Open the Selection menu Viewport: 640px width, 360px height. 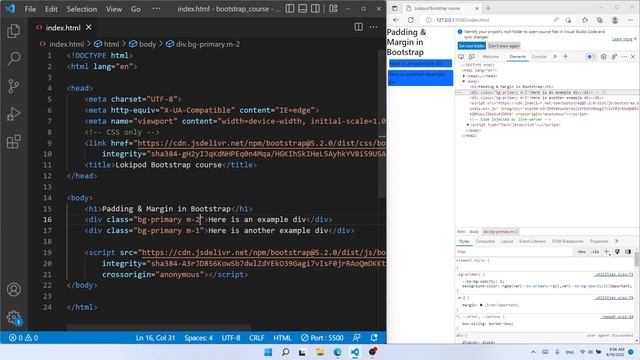click(x=82, y=9)
